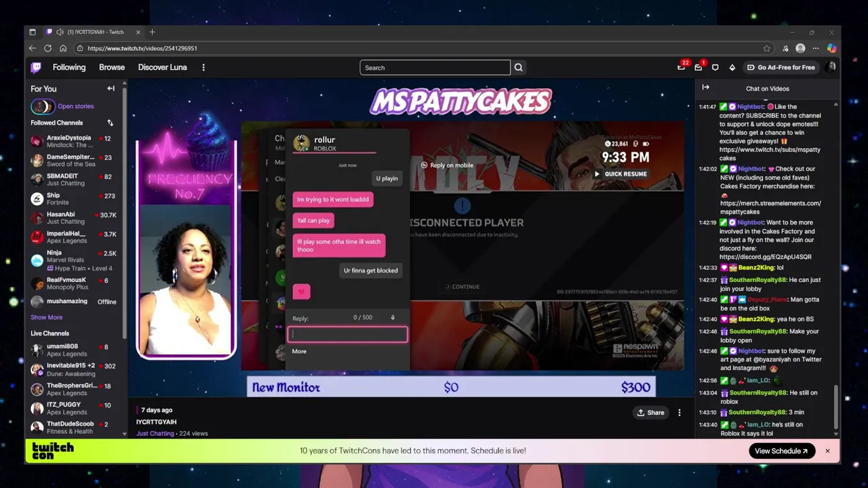Screen dimensions: 868x488
Task: Click the Reply text field in video
Action: tap(349, 334)
